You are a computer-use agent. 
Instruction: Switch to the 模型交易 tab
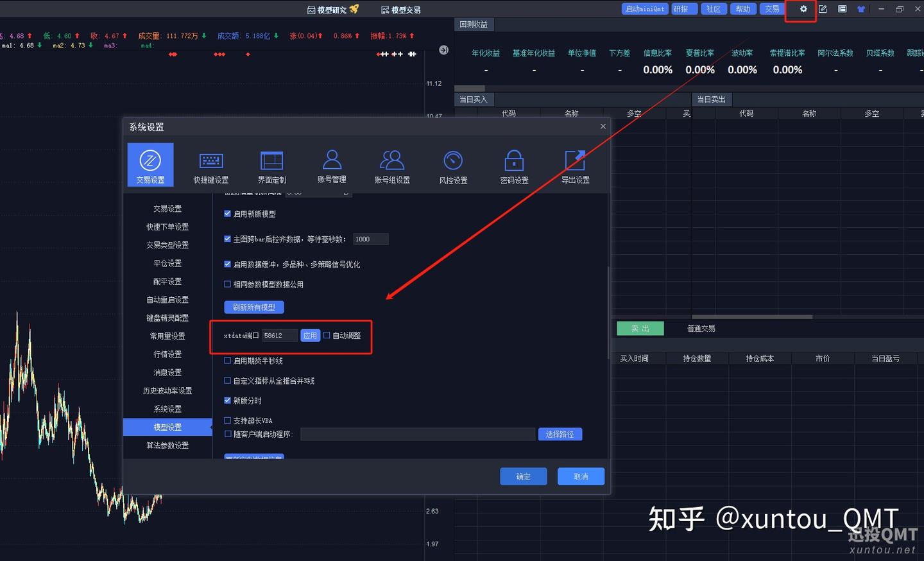[x=401, y=9]
